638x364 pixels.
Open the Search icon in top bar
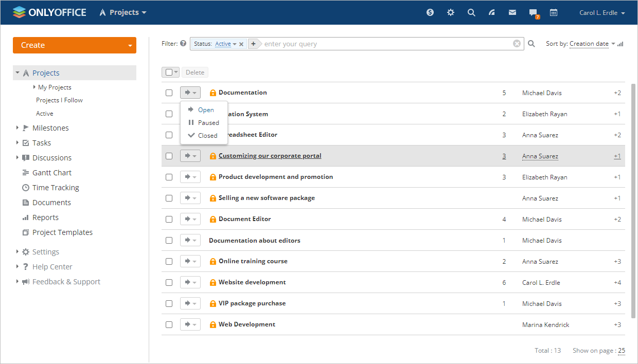click(471, 12)
